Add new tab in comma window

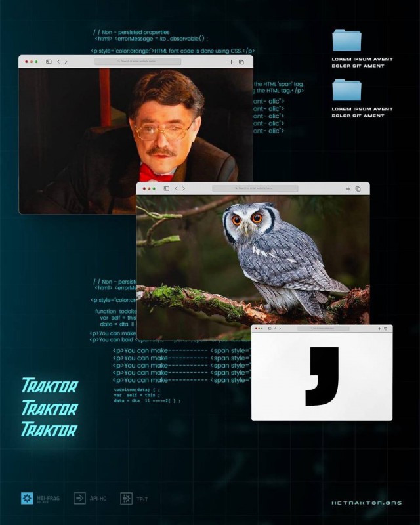[379, 329]
